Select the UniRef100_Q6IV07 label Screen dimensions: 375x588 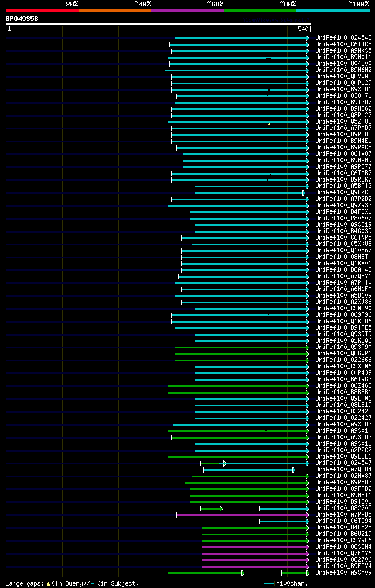(x=343, y=153)
